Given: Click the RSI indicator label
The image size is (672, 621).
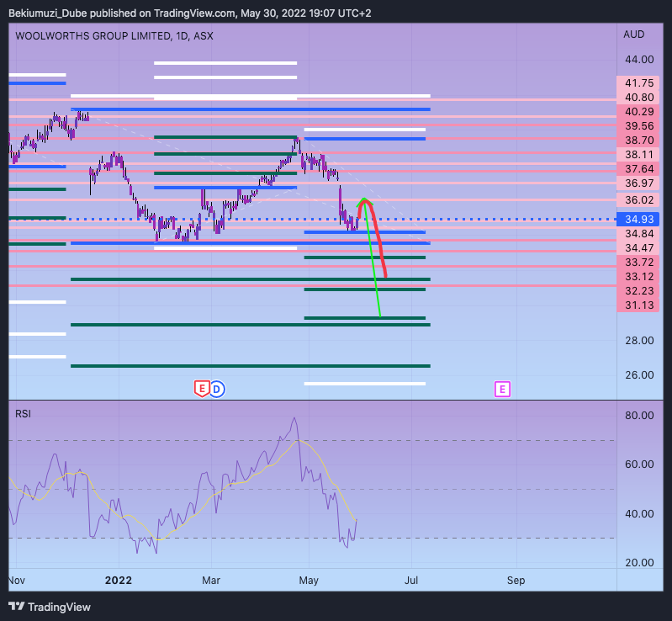Looking at the screenshot, I should [24, 414].
